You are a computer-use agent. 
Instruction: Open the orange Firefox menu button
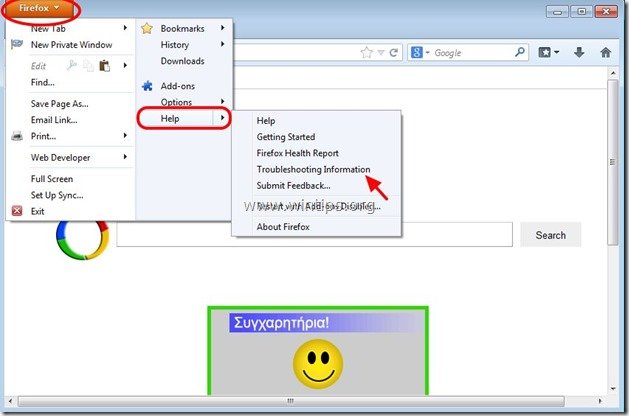tap(39, 8)
